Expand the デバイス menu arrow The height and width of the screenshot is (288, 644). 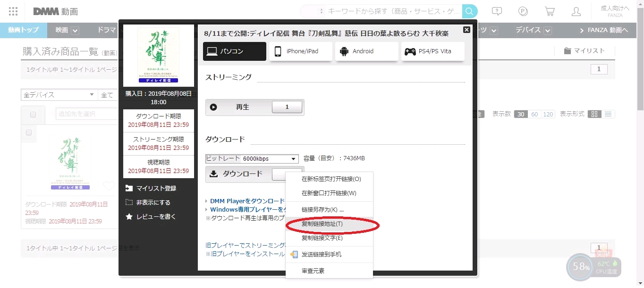547,31
